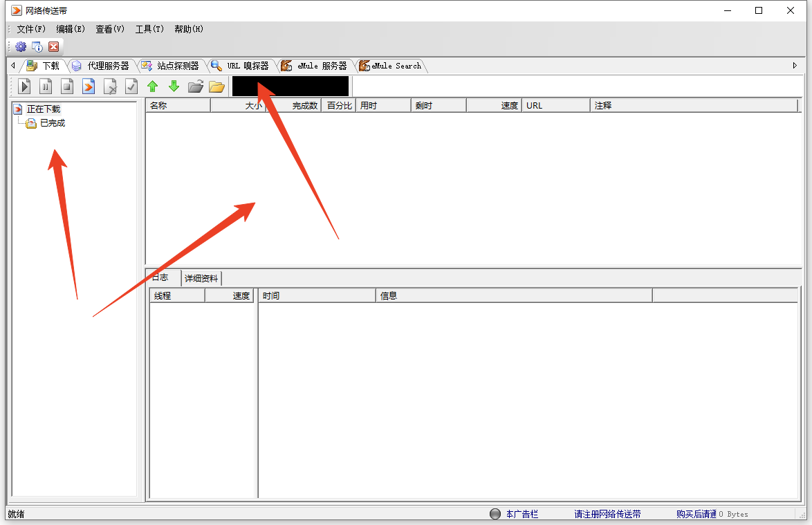Click the start download play icon
Image resolution: width=812 pixels, height=525 pixels.
pyautogui.click(x=25, y=86)
